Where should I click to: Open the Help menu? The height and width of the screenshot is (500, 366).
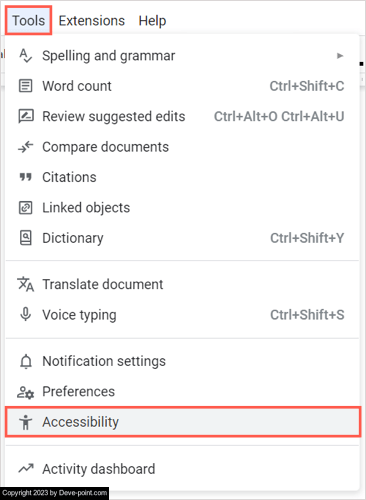[152, 21]
